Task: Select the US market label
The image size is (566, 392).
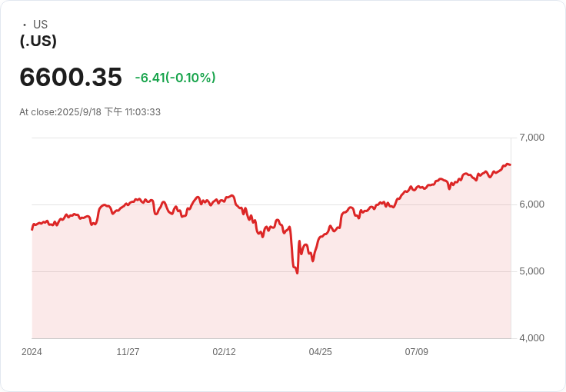Action: coord(41,25)
